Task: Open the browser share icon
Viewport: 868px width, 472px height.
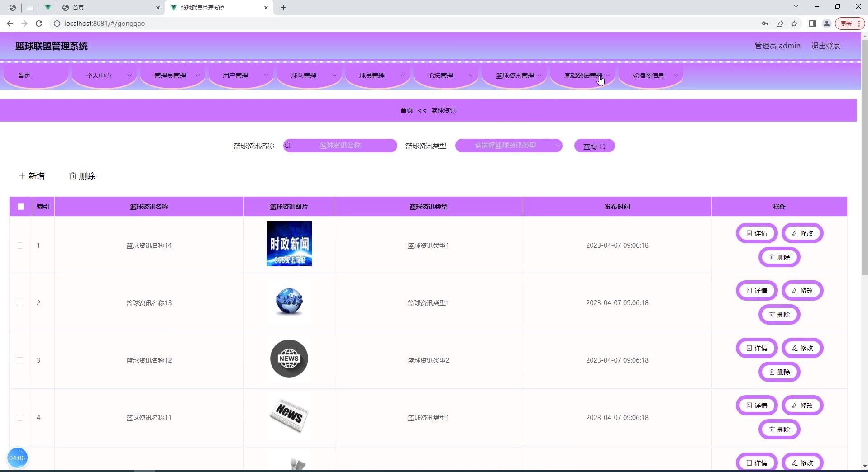Action: (x=780, y=24)
